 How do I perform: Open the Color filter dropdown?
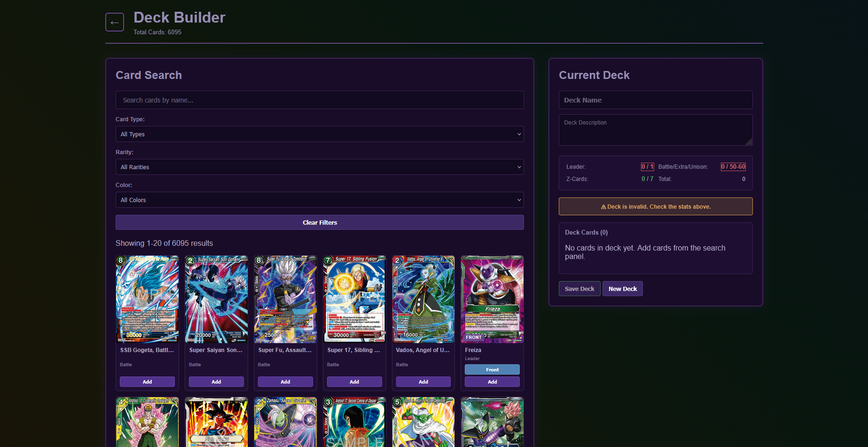320,200
